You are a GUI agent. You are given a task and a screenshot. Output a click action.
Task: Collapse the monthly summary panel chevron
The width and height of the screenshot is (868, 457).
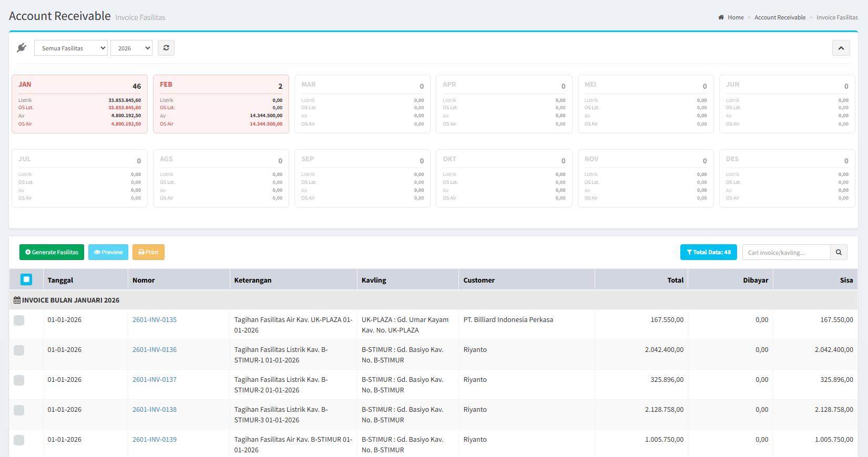[x=841, y=48]
